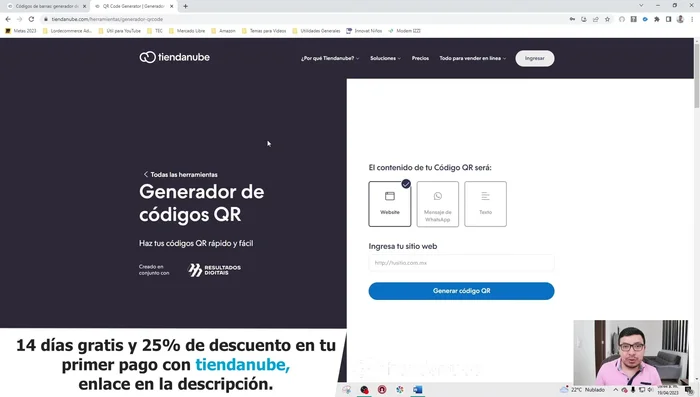700x397 pixels.
Task: Share this page from address bar
Action: [x=596, y=19]
